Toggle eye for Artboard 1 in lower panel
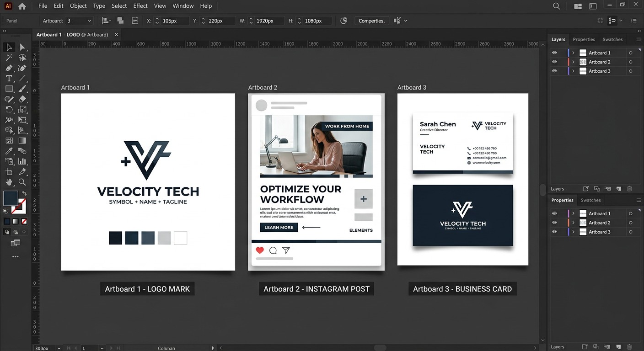644x351 pixels. (554, 213)
